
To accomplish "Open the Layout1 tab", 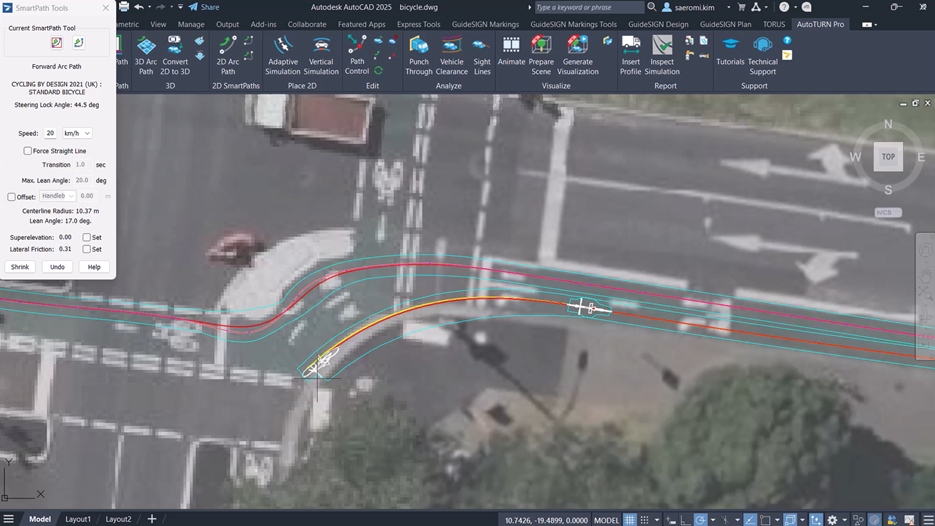I will coord(78,519).
